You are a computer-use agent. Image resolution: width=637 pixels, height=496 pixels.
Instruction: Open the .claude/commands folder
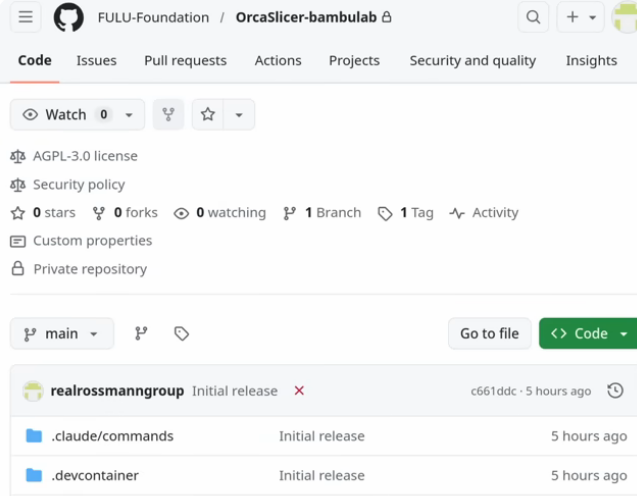pos(112,436)
